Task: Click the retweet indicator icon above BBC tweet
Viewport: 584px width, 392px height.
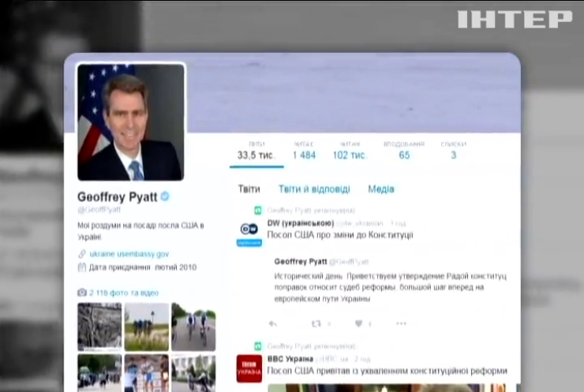Action: click(x=258, y=346)
